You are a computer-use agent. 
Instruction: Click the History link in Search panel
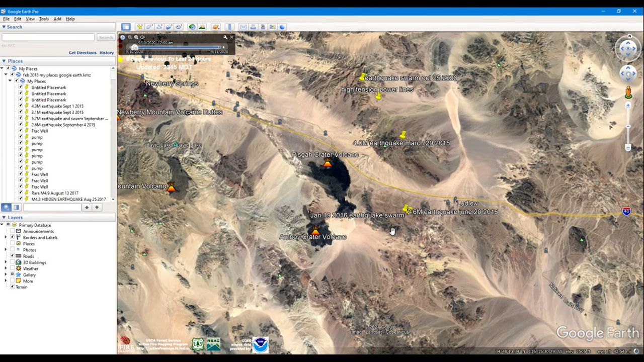click(x=106, y=53)
